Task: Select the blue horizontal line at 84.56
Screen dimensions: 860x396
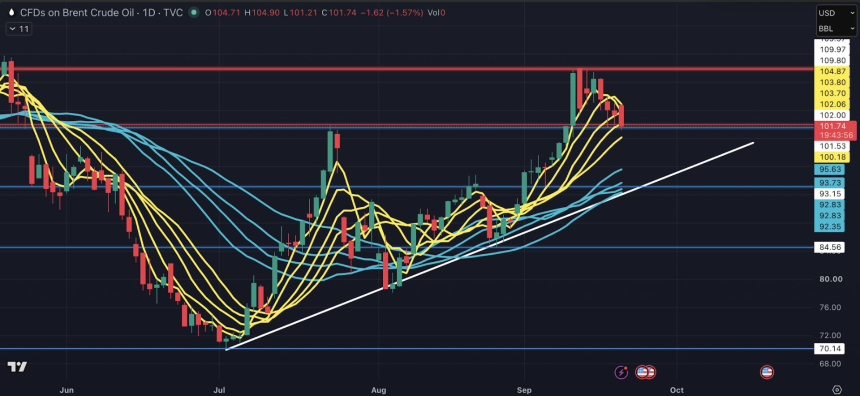Action: [x=407, y=247]
